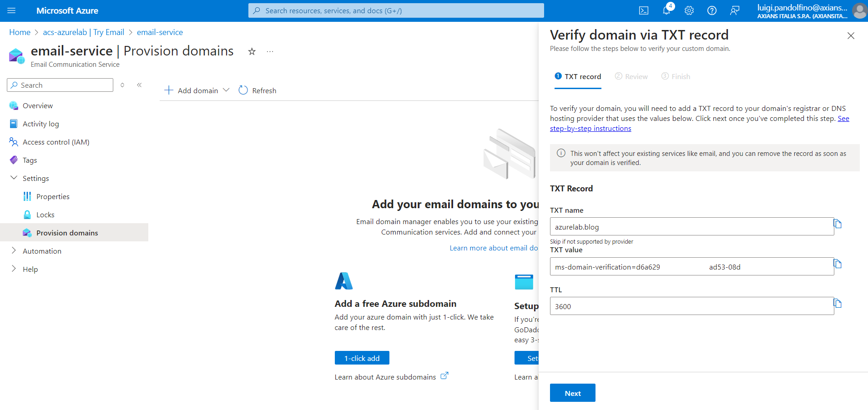Copy the TXT value to clipboard
The width and height of the screenshot is (868, 410).
tap(838, 264)
